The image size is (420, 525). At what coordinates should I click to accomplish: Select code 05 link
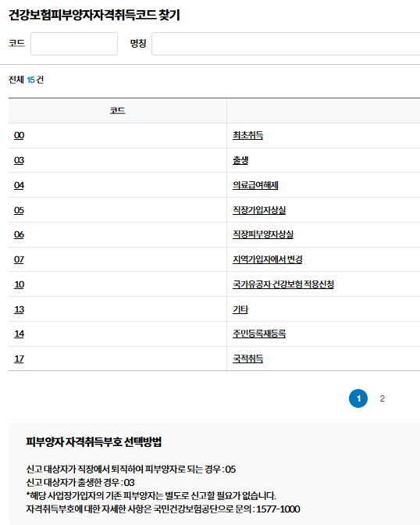(19, 210)
